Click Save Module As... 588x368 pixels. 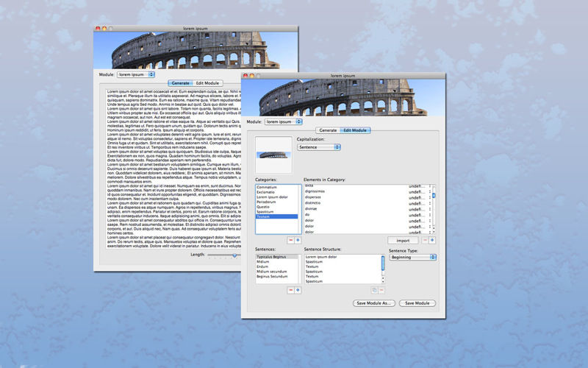click(x=374, y=303)
